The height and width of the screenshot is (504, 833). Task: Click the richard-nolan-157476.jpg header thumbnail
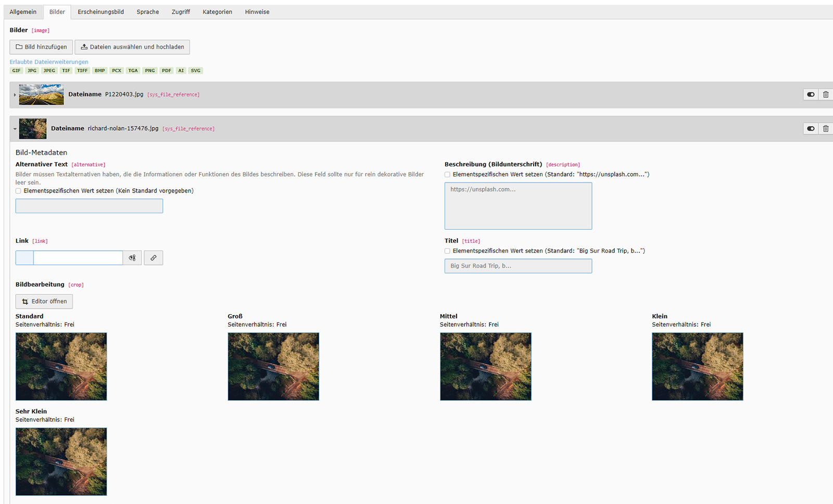click(33, 128)
